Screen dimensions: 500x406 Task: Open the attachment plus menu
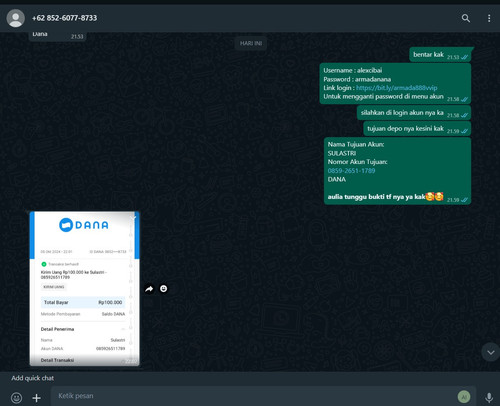tap(36, 398)
